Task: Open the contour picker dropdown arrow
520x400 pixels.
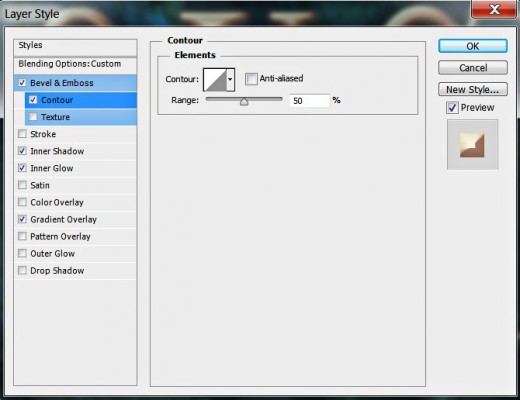Action: [x=230, y=79]
